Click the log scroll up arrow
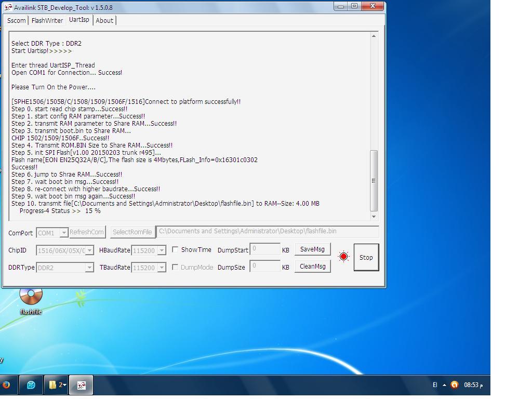The width and height of the screenshot is (532, 399). point(374,36)
